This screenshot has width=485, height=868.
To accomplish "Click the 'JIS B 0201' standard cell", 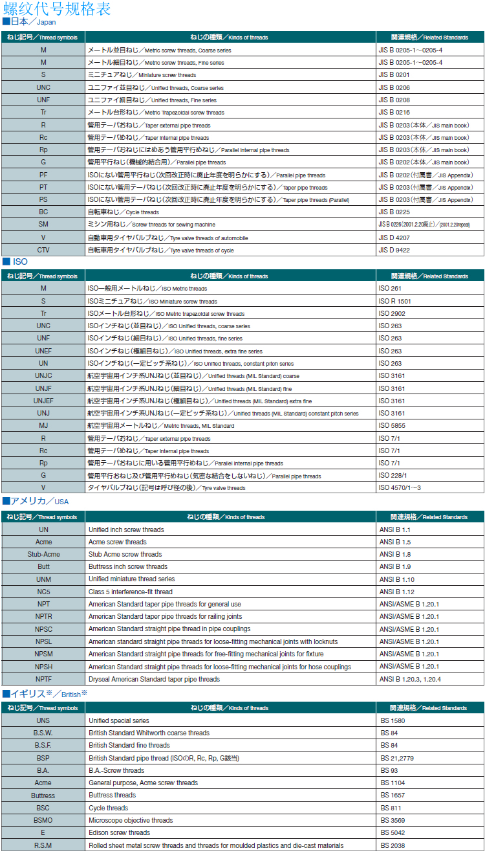I will 430,75.
